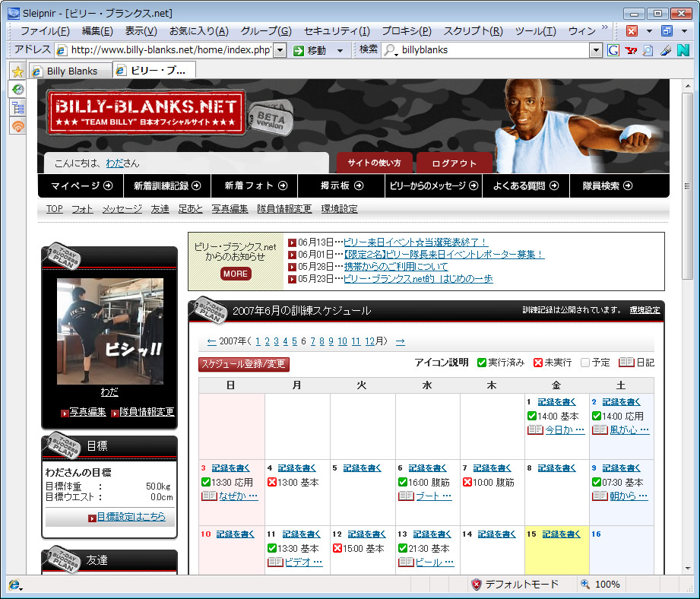
Task: Click the magnifier zoom icon in status bar
Action: 585,585
